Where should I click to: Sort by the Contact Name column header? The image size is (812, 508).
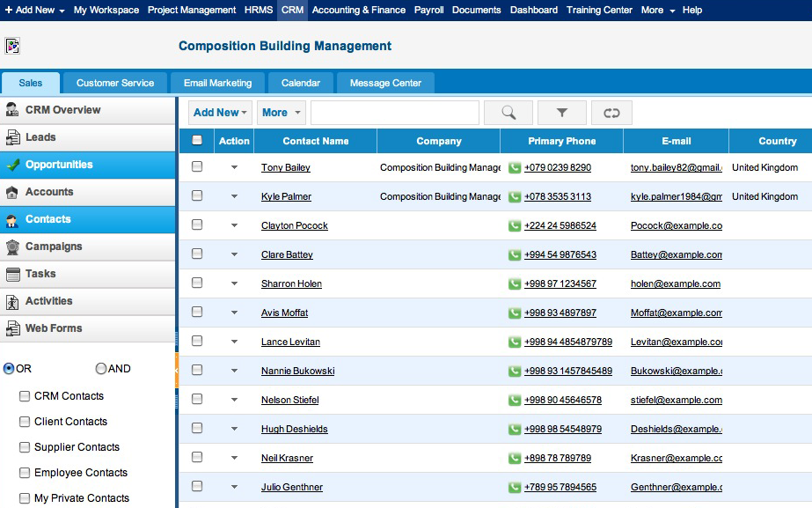pyautogui.click(x=315, y=141)
